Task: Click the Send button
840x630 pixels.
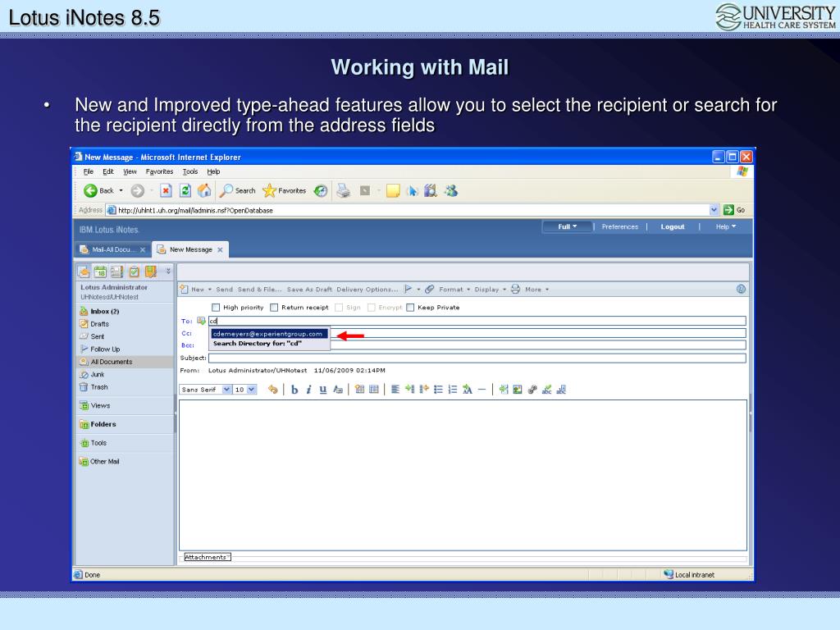Action: (225, 290)
